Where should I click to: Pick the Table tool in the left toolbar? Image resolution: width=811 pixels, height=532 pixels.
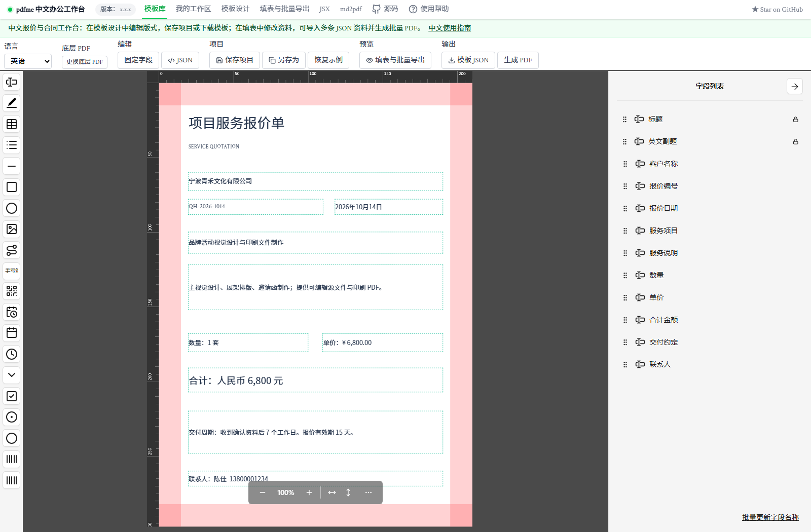click(12, 124)
